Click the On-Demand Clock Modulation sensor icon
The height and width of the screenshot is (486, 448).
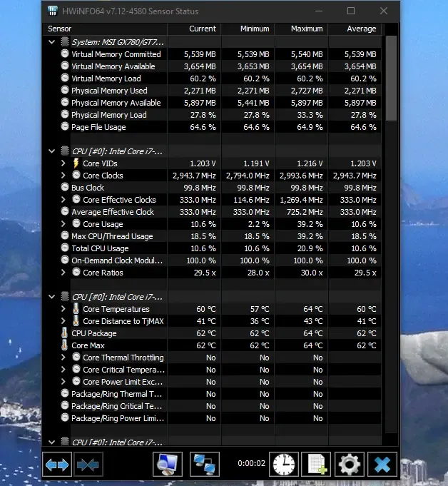(x=65, y=260)
